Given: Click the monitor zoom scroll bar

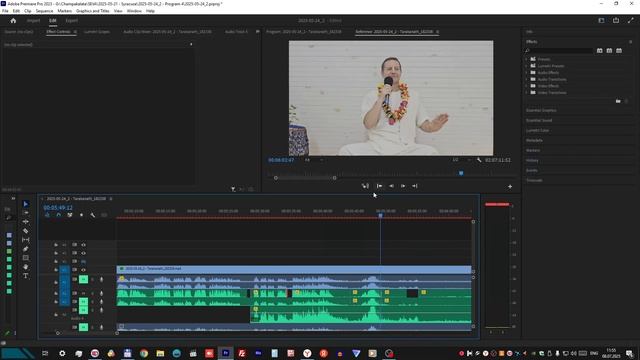Looking at the screenshot, I should pyautogui.click(x=305, y=178).
